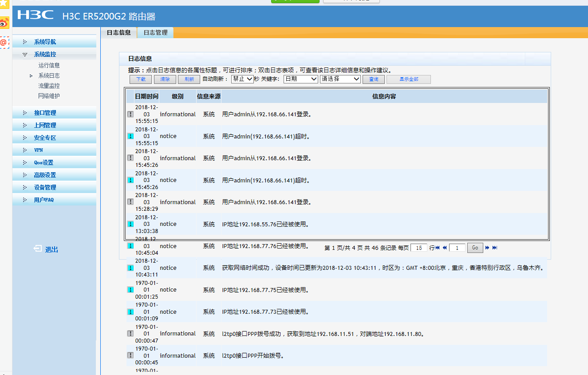Open 运行信息 under 系统监控
This screenshot has width=588, height=375.
[49, 65]
